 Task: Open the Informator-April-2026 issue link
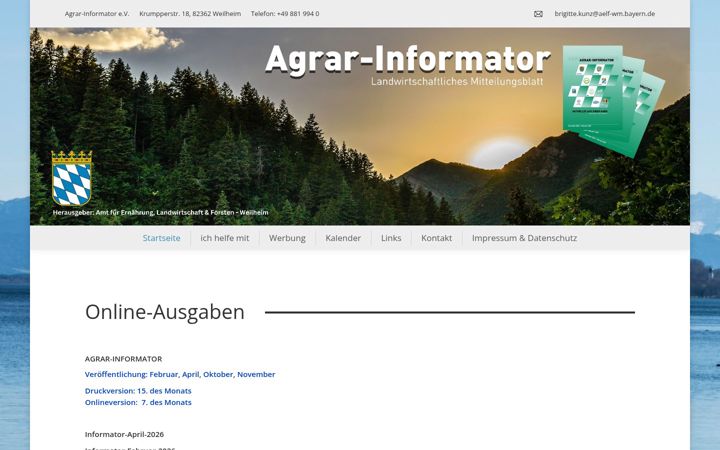coord(124,434)
